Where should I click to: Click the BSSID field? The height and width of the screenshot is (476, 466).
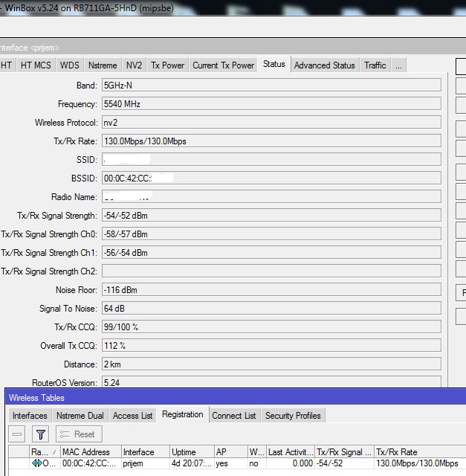tap(271, 178)
